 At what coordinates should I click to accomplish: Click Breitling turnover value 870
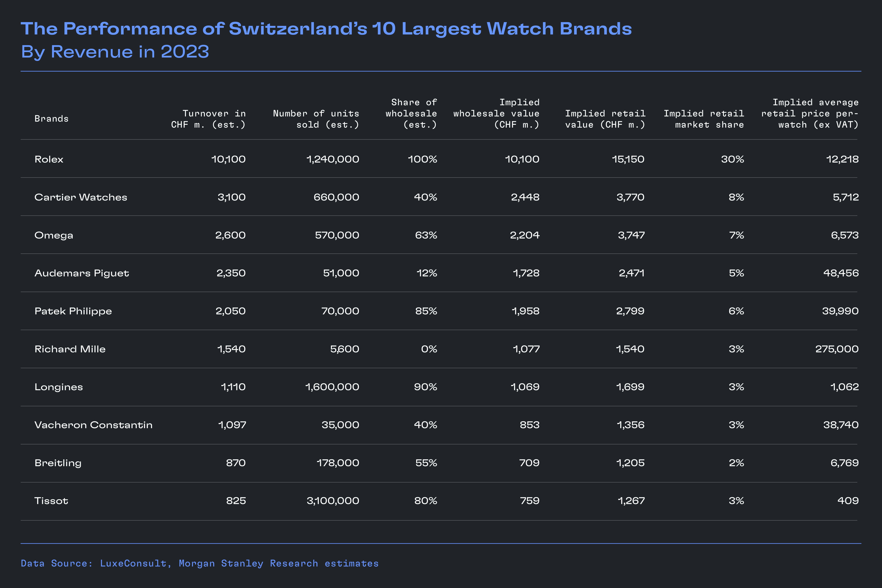[x=236, y=463]
